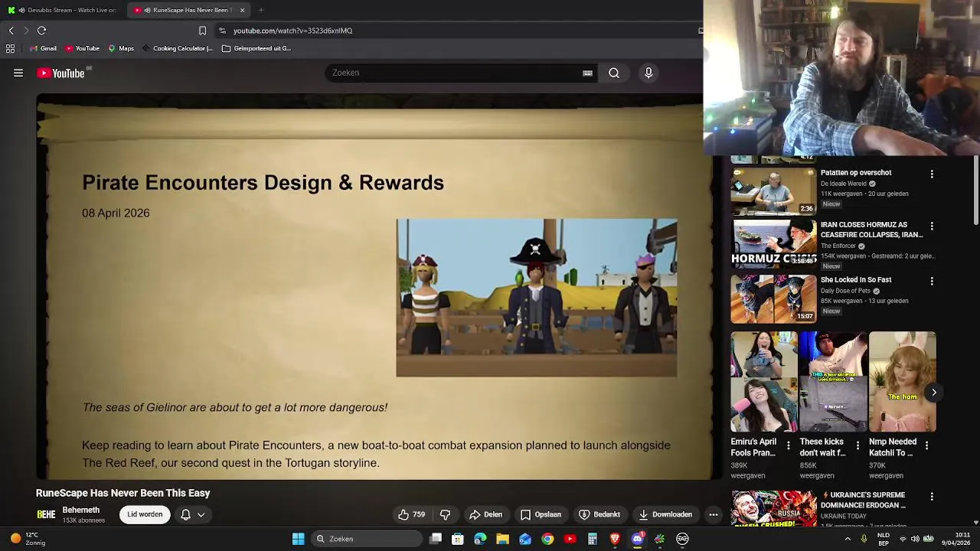Click the Bedankt thanks button
Screen dimensions: 980x551
[x=599, y=514]
